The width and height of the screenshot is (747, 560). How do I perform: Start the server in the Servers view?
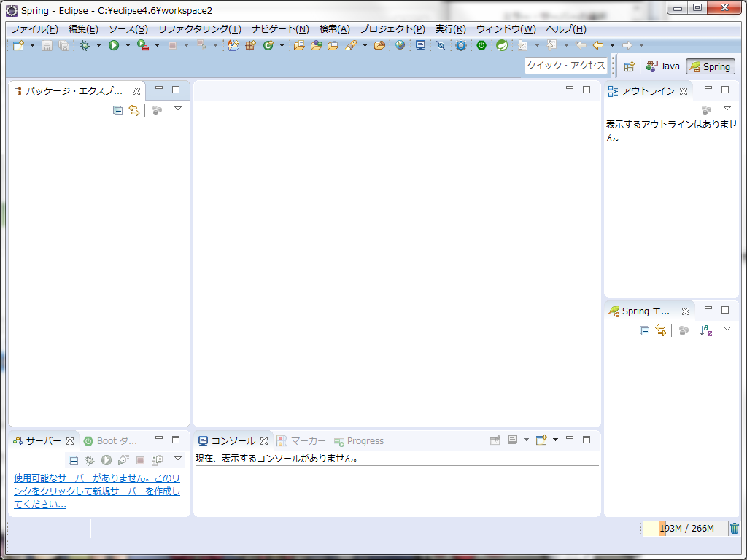pos(106,460)
